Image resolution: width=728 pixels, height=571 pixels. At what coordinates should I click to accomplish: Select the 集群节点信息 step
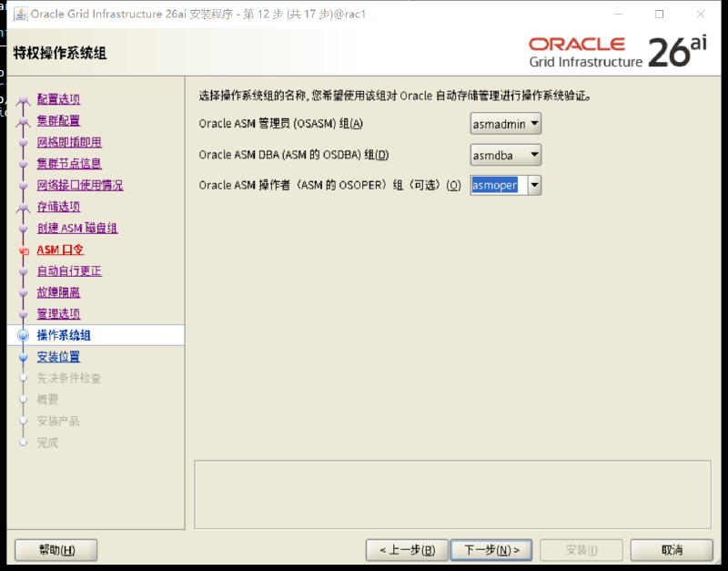[69, 164]
